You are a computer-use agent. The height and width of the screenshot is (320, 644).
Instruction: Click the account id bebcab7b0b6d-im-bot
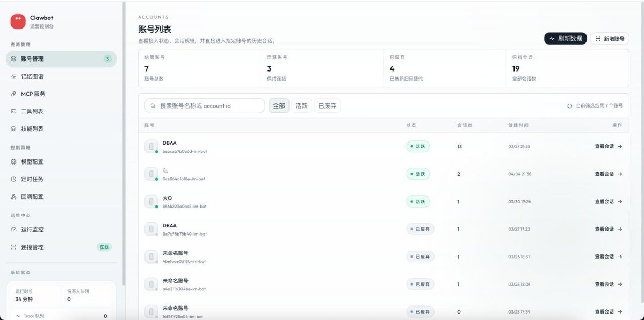185,151
